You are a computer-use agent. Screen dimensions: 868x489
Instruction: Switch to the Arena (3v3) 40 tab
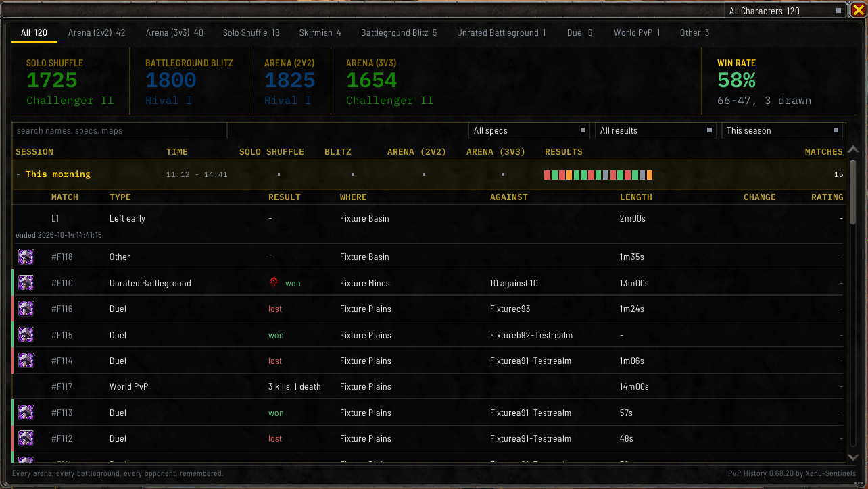pyautogui.click(x=174, y=32)
